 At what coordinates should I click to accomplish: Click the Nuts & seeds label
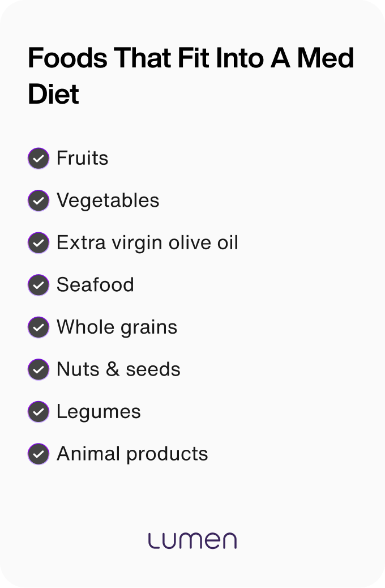118,369
